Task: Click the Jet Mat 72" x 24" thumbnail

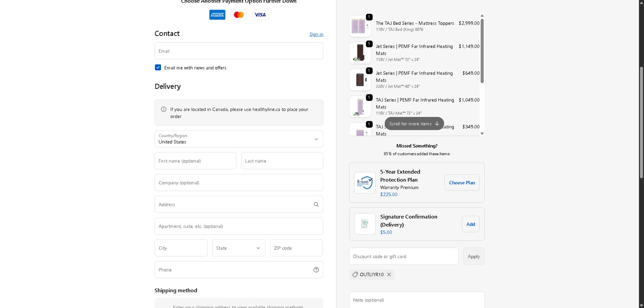Action: coord(360,53)
